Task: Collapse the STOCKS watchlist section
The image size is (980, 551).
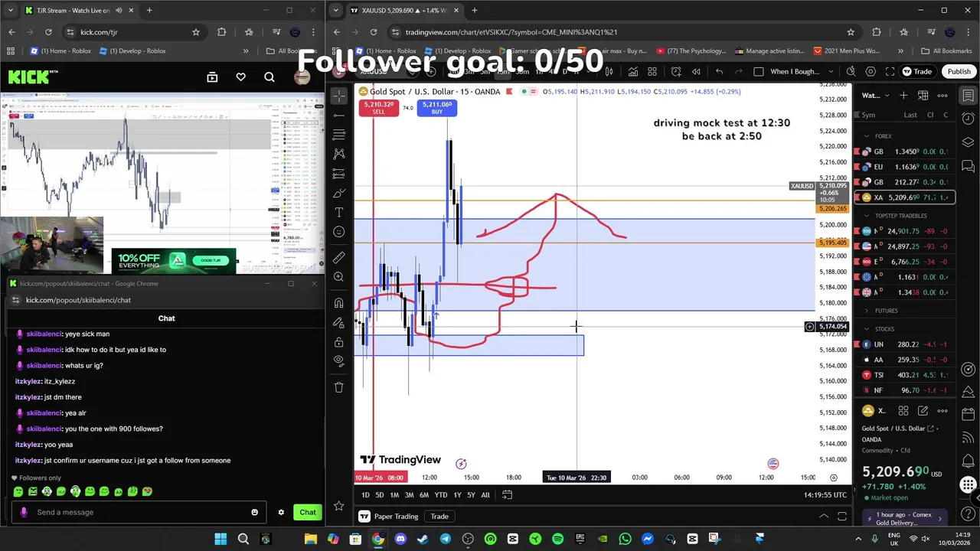Action: point(867,329)
